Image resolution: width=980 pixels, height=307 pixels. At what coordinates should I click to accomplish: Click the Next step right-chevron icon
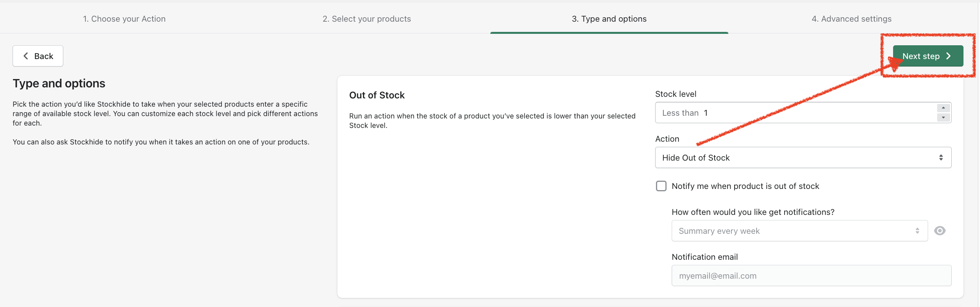949,56
